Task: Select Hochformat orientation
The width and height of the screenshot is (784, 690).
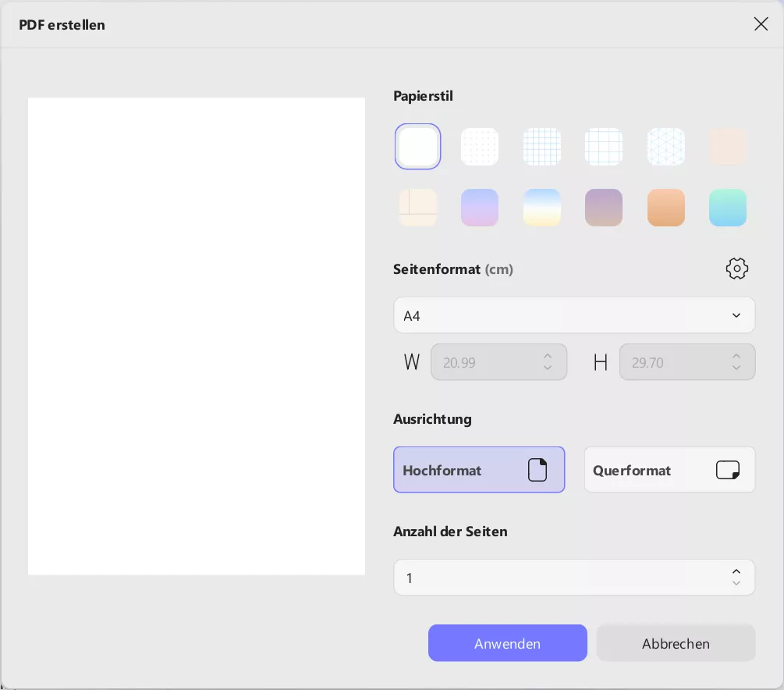Action: (479, 470)
